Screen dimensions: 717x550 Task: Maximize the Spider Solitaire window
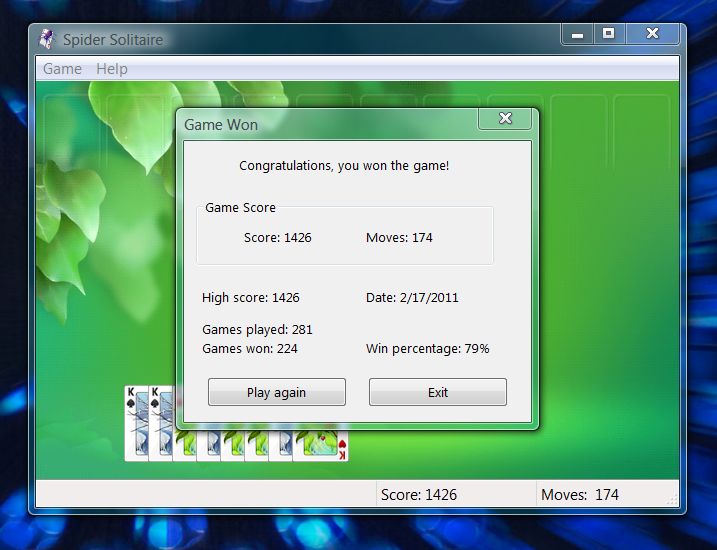coord(609,34)
